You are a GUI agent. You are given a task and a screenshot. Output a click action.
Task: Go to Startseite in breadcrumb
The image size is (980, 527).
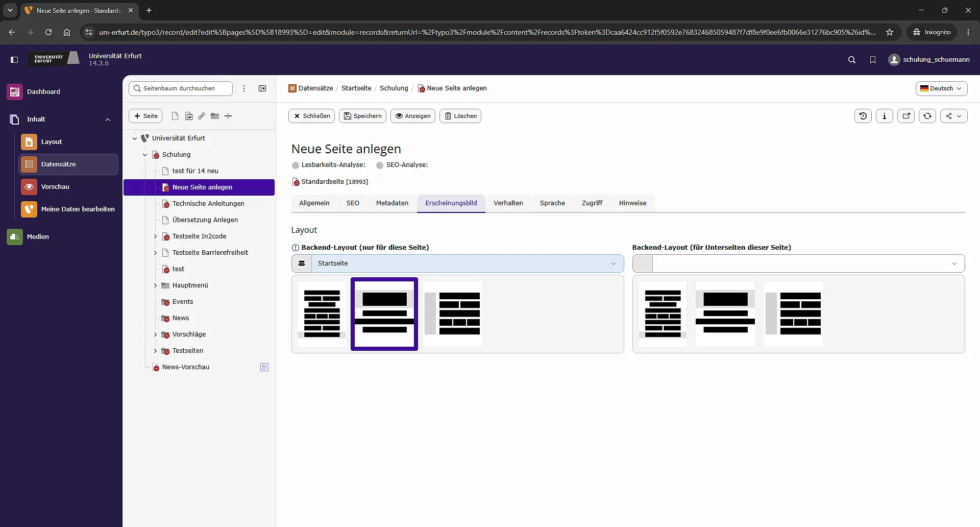[x=356, y=88]
